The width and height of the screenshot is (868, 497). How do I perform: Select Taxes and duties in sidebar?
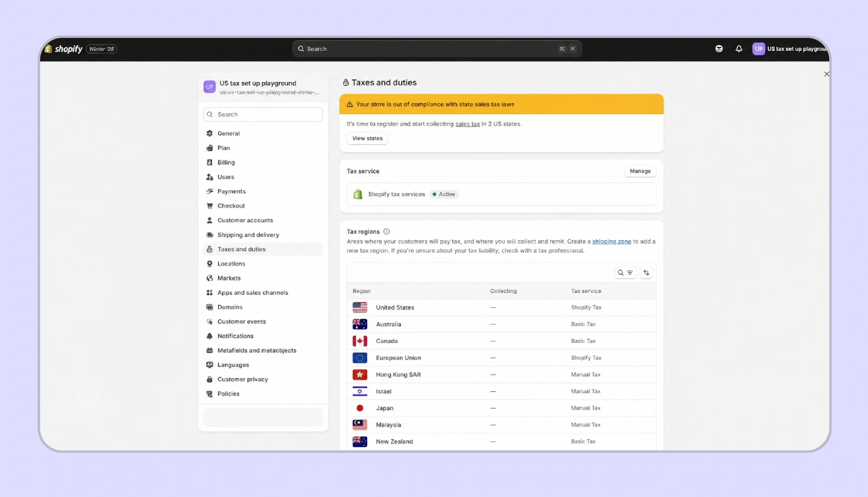(x=263, y=249)
